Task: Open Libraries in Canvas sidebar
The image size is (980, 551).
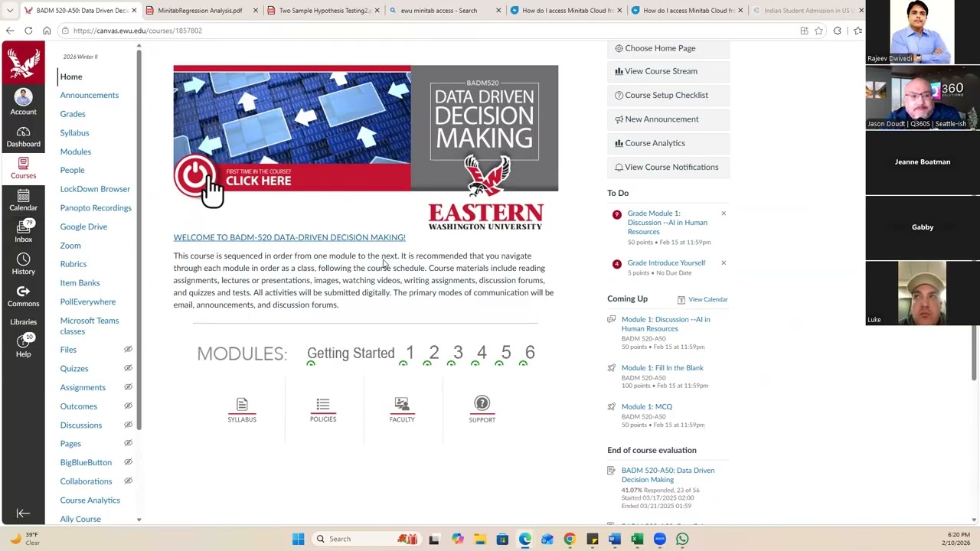Action: click(x=23, y=322)
